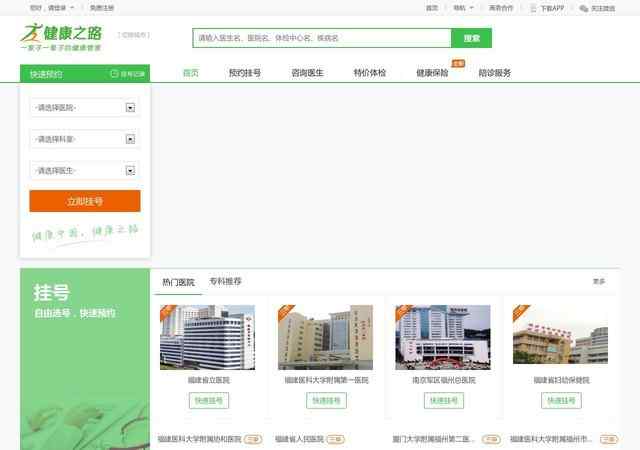Open the 南京军区福州总医院 photo thumbnail
The height and width of the screenshot is (450, 640).
pos(442,337)
